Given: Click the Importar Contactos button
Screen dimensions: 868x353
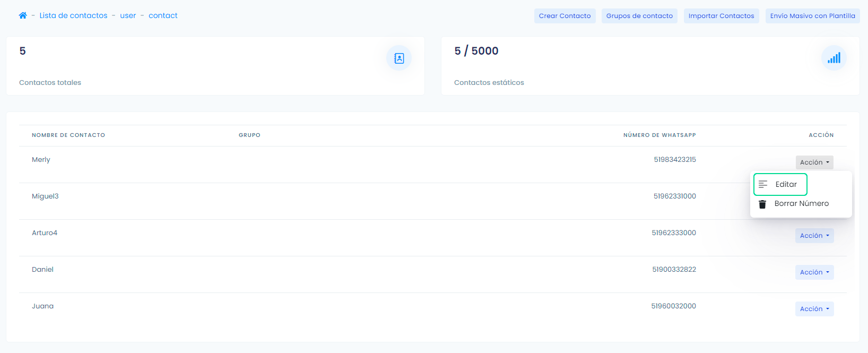Looking at the screenshot, I should pyautogui.click(x=721, y=16).
